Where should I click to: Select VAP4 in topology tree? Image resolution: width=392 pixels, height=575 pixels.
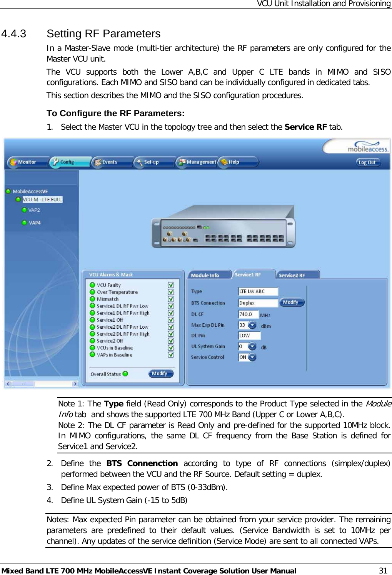[x=34, y=223]
